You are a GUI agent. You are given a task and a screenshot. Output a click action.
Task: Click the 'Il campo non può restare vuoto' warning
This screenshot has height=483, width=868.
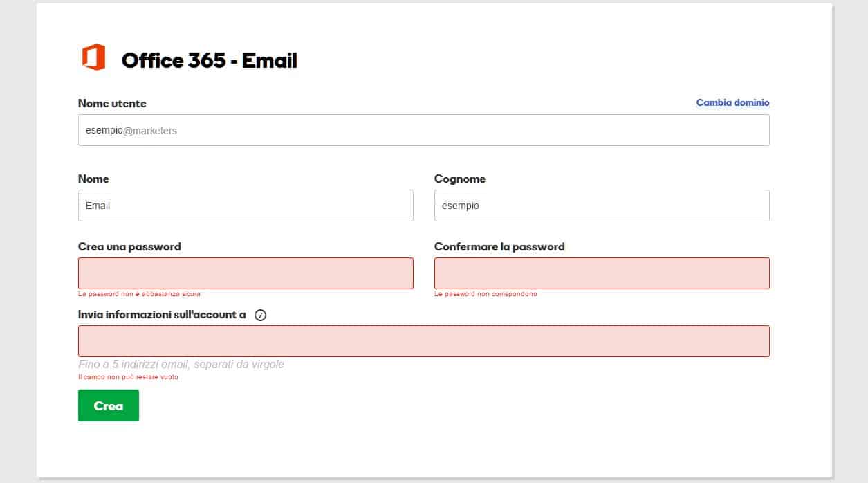click(x=128, y=377)
